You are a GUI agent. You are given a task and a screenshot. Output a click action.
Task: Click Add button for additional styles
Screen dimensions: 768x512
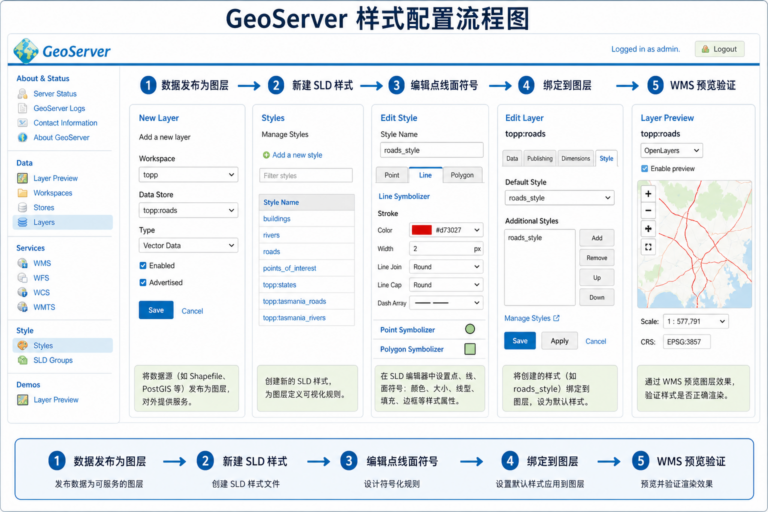point(597,238)
